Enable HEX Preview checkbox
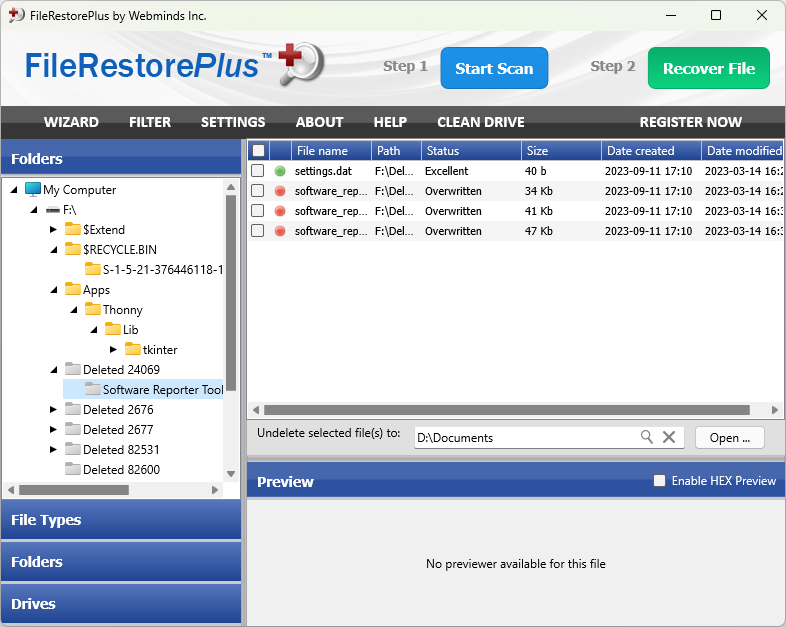This screenshot has width=786, height=627. pyautogui.click(x=659, y=481)
